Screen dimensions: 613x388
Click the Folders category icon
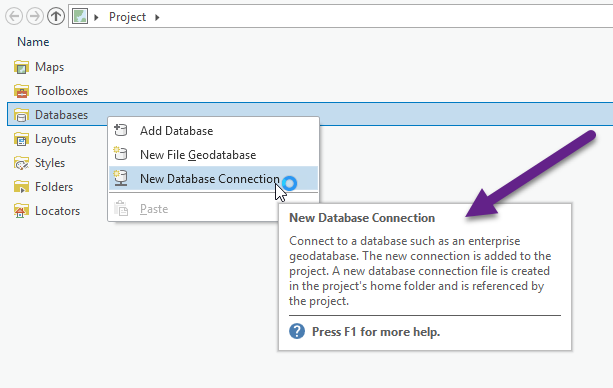point(21,187)
